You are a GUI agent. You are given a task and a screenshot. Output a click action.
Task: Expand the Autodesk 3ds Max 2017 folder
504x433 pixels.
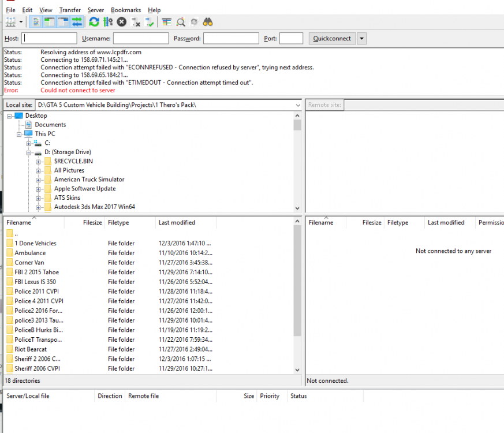39,207
